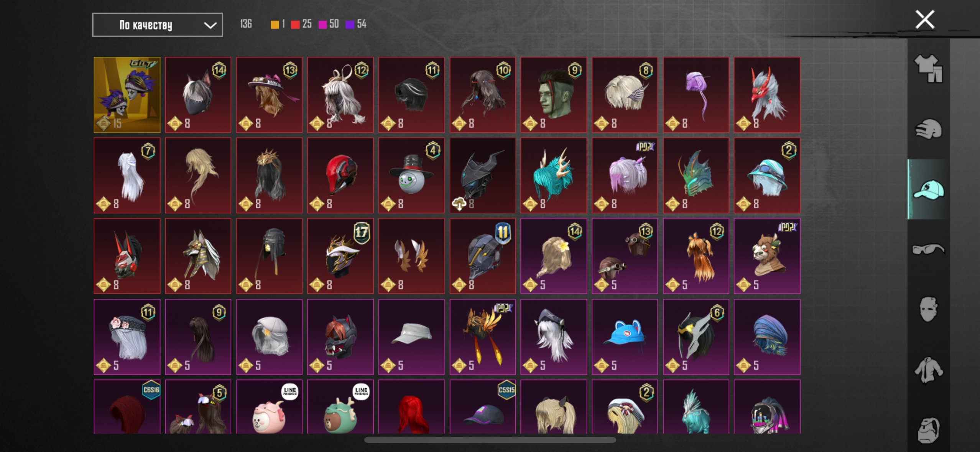Filter by the red quality swatch

295,25
